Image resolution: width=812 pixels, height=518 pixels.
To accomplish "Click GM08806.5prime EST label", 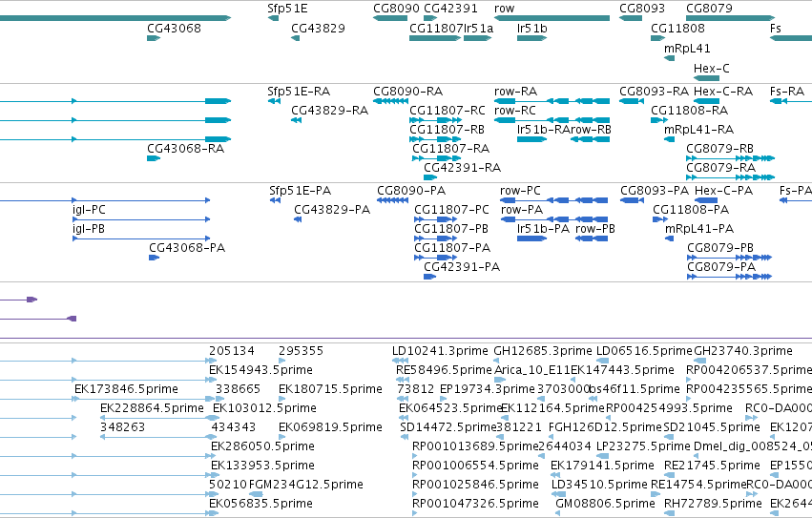I will click(x=605, y=504).
